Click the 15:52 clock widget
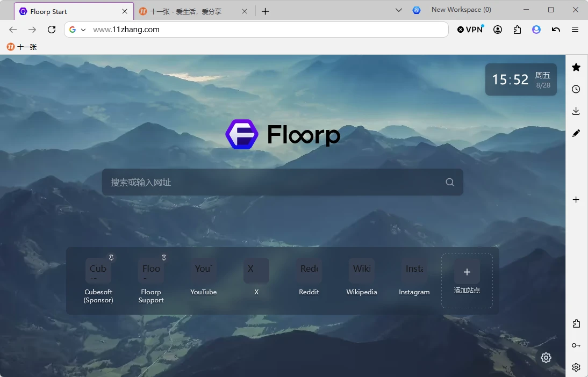Image resolution: width=588 pixels, height=377 pixels. click(521, 79)
